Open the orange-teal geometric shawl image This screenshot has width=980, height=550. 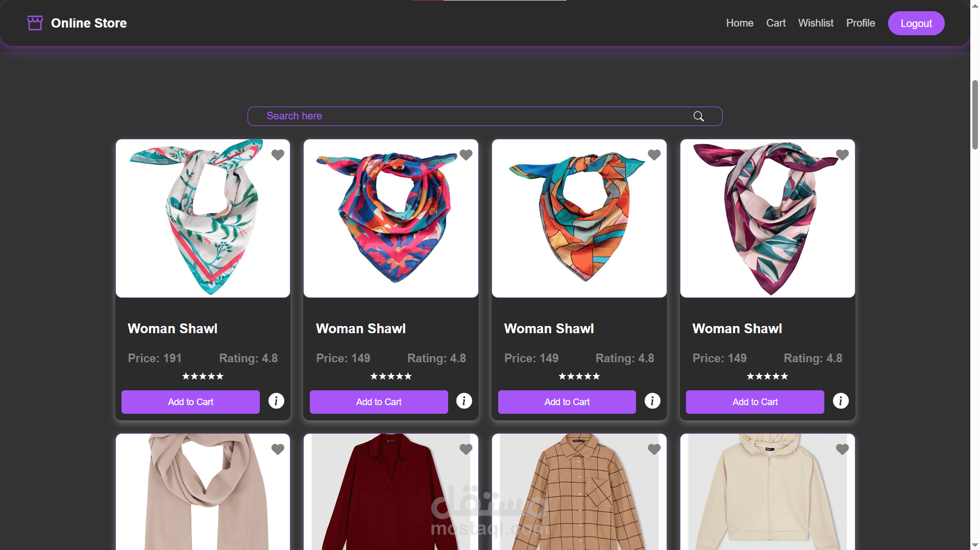coord(579,218)
